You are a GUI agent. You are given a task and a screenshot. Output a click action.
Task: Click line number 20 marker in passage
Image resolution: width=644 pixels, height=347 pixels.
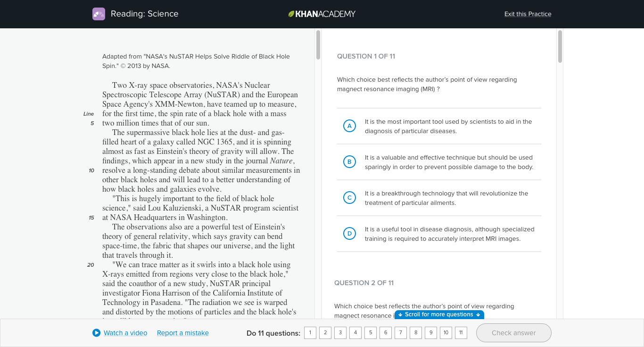pyautogui.click(x=91, y=265)
